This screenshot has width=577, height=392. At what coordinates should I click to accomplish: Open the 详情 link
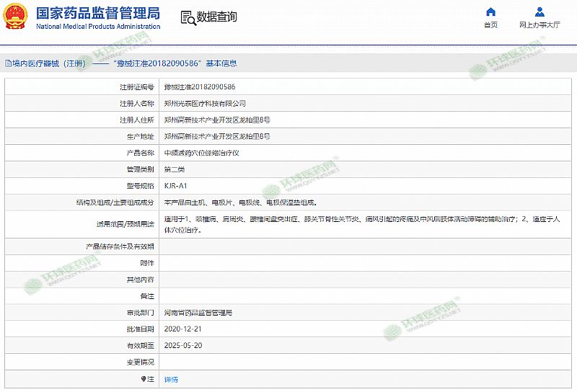point(171,379)
